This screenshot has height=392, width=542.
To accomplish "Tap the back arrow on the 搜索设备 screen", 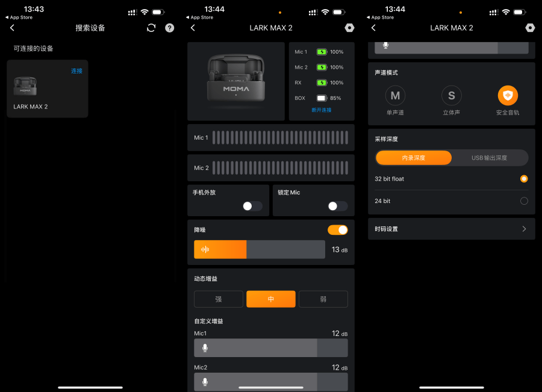I will click(x=13, y=28).
